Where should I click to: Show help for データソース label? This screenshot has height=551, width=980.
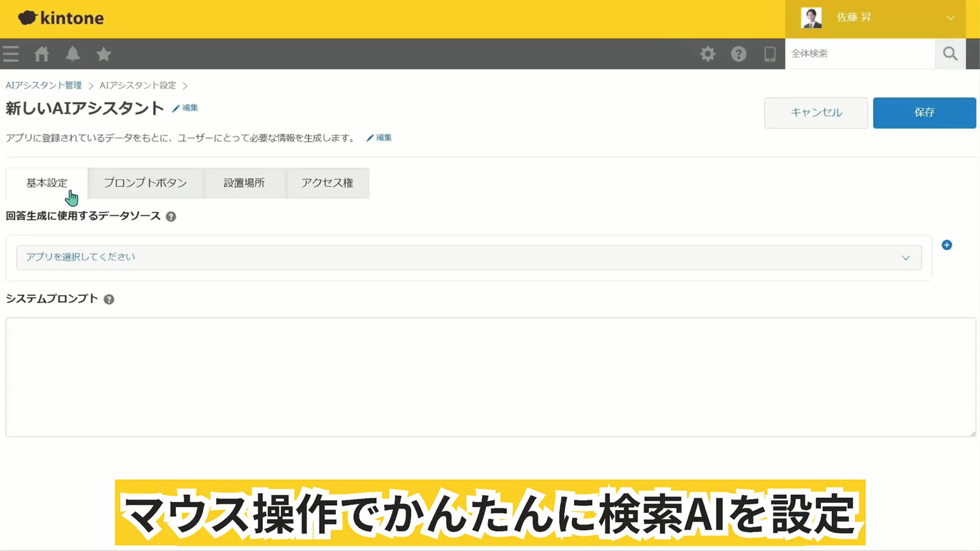[171, 216]
